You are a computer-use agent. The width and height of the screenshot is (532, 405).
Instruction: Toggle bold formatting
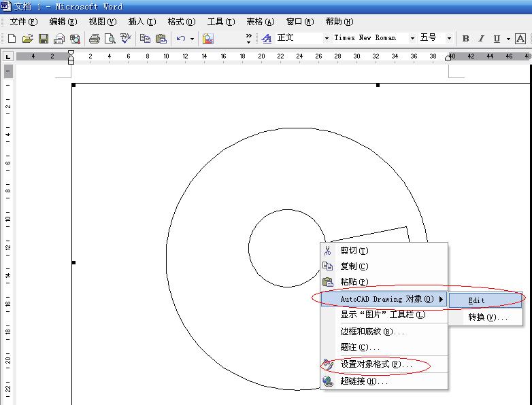[x=465, y=39]
